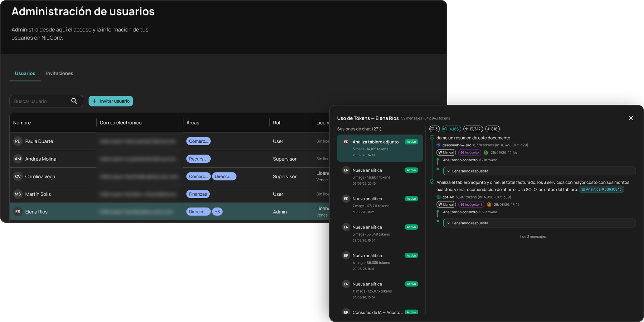Click the output tokens badge 818
Image resolution: width=644 pixels, height=322 pixels.
(x=492, y=129)
